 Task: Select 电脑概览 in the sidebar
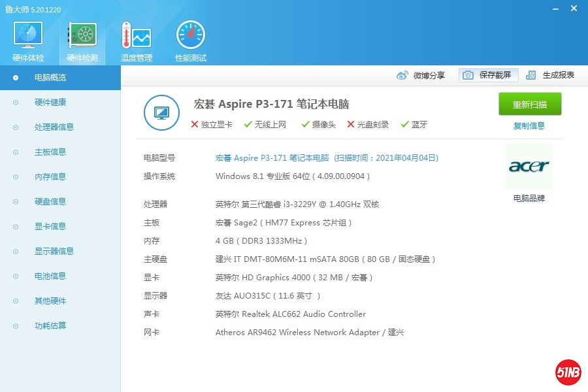pos(50,78)
